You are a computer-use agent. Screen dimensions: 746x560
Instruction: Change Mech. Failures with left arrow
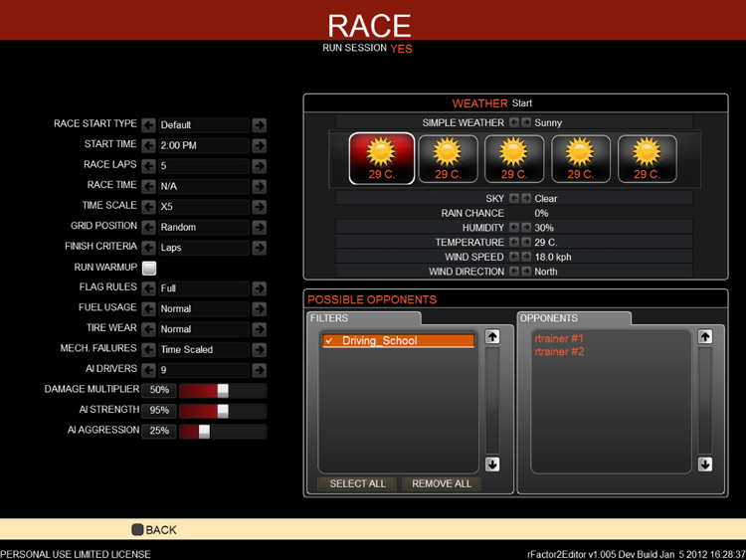tap(148, 349)
